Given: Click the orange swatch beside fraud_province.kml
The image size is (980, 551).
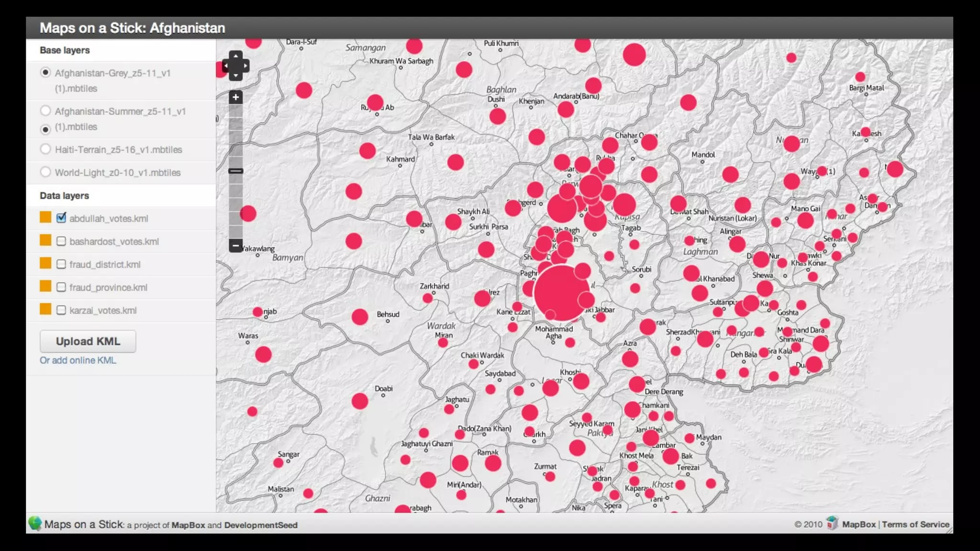Looking at the screenshot, I should [45, 287].
